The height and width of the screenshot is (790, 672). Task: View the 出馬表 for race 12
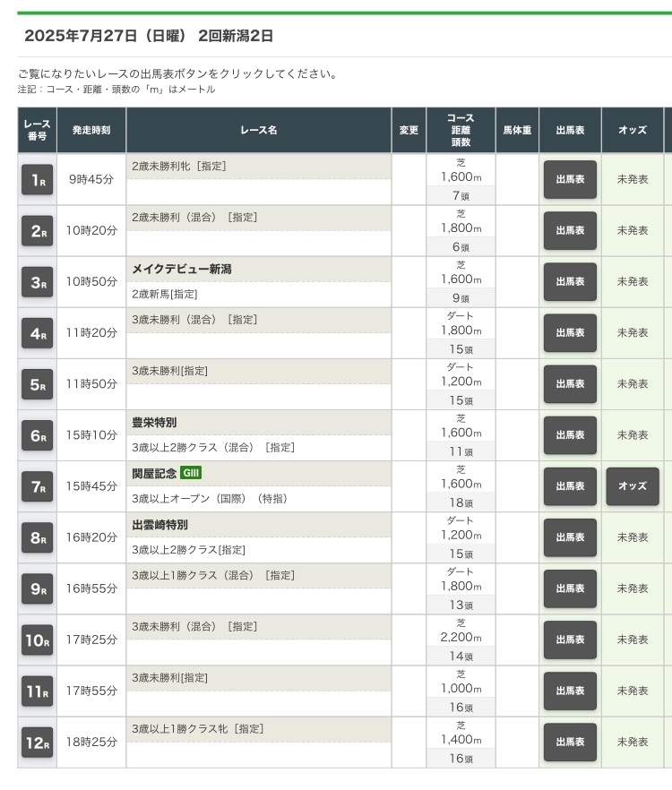(570, 742)
